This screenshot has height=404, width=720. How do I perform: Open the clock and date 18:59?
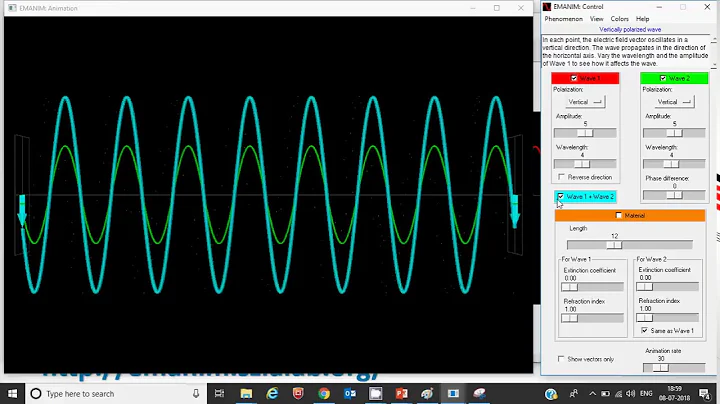[x=675, y=393]
